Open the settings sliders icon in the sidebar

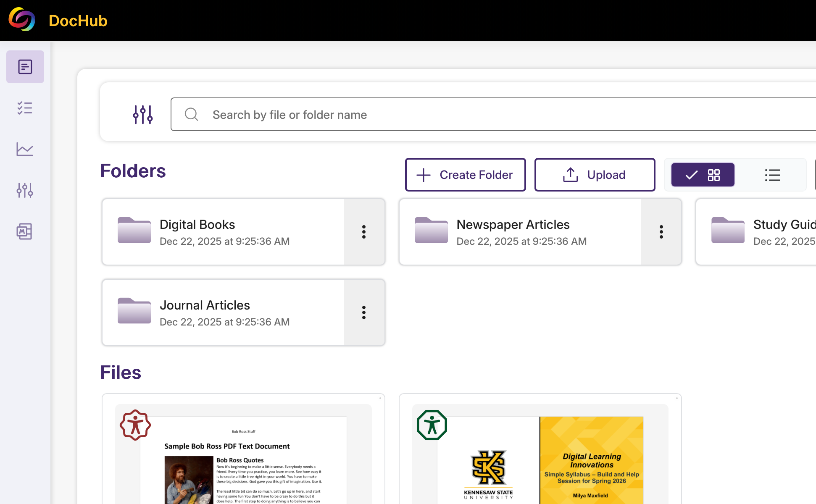pos(25,190)
